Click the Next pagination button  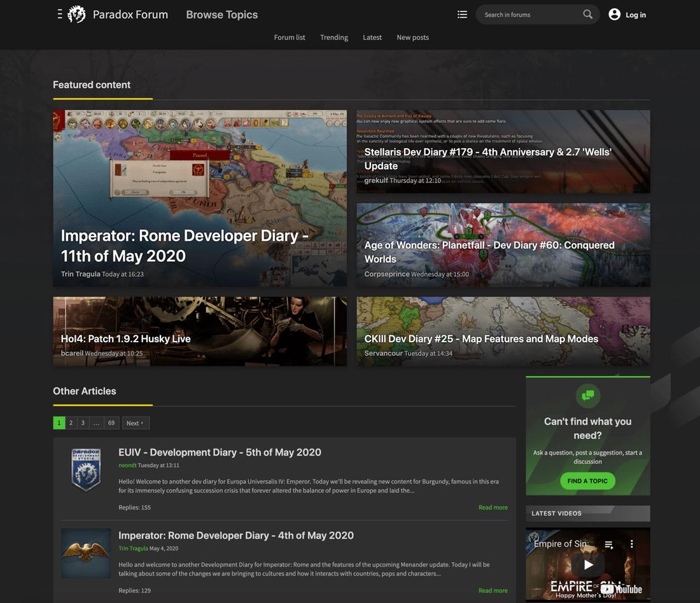(x=136, y=423)
